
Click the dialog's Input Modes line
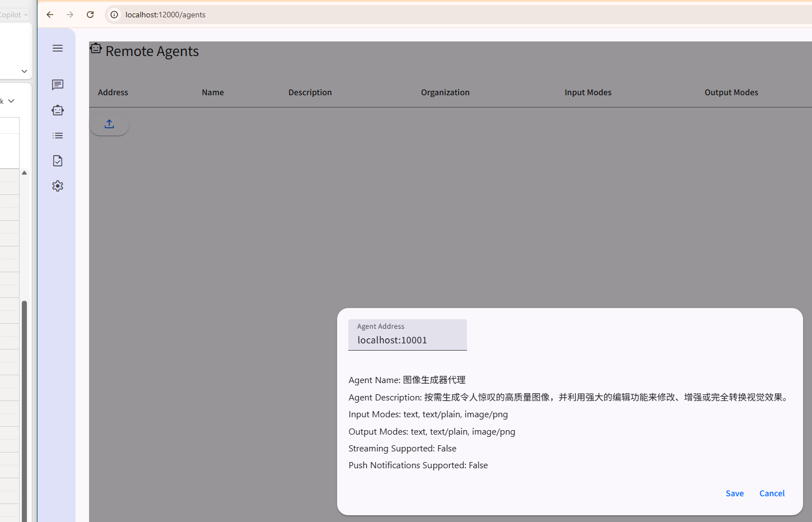[428, 414]
